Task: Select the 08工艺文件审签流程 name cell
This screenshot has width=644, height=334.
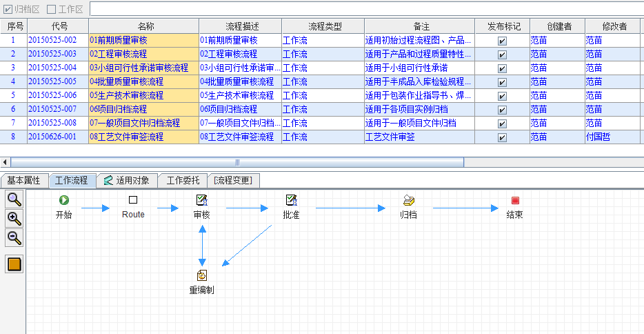Action: [x=143, y=137]
